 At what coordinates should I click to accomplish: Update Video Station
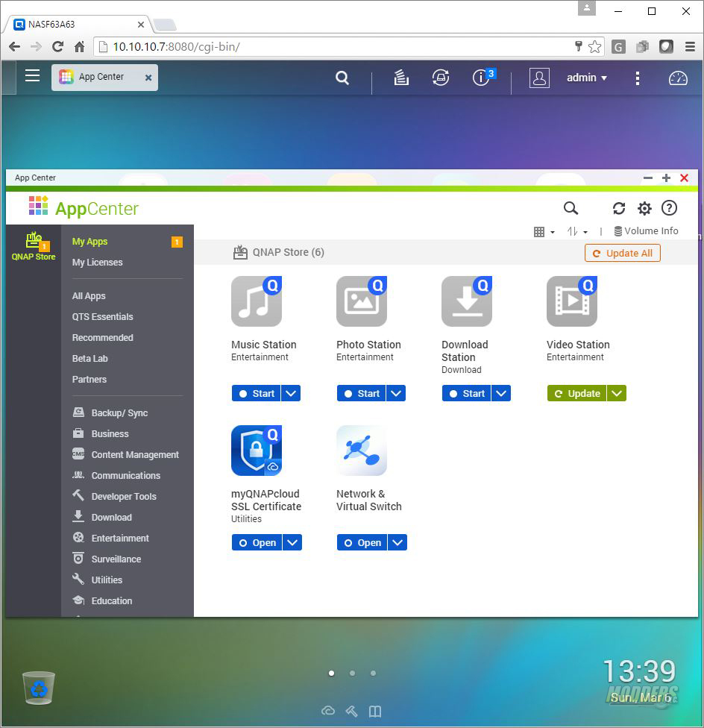tap(576, 393)
